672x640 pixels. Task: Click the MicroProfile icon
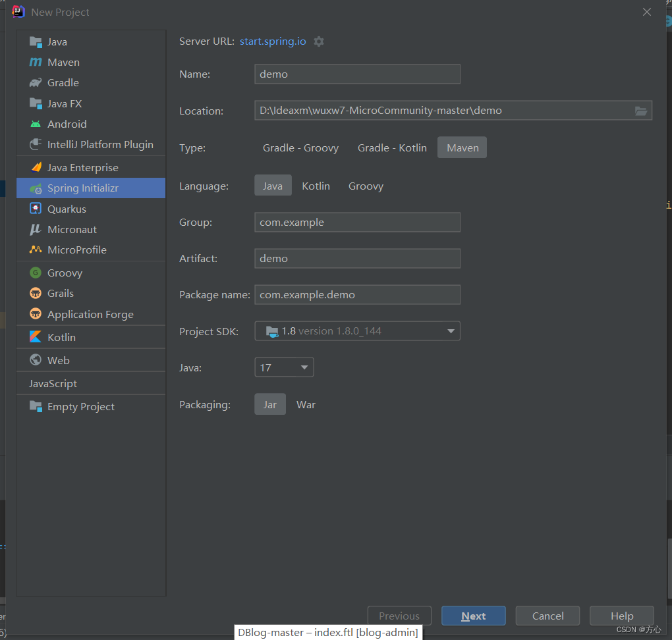[36, 250]
